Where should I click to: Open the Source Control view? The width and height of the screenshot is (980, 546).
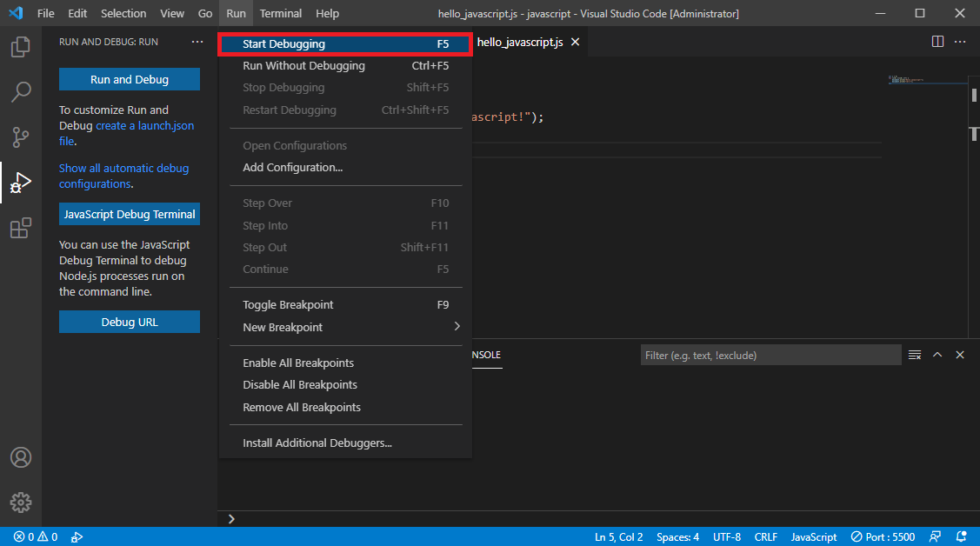pos(21,136)
